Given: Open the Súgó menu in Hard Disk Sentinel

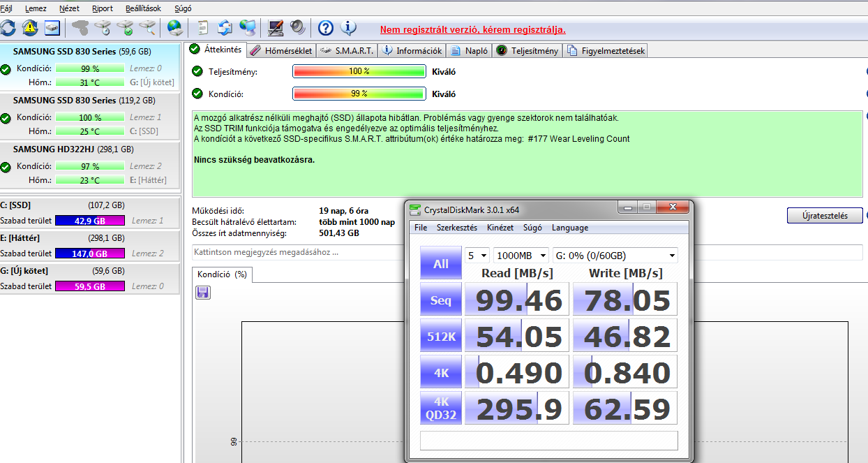Looking at the screenshot, I should [182, 8].
